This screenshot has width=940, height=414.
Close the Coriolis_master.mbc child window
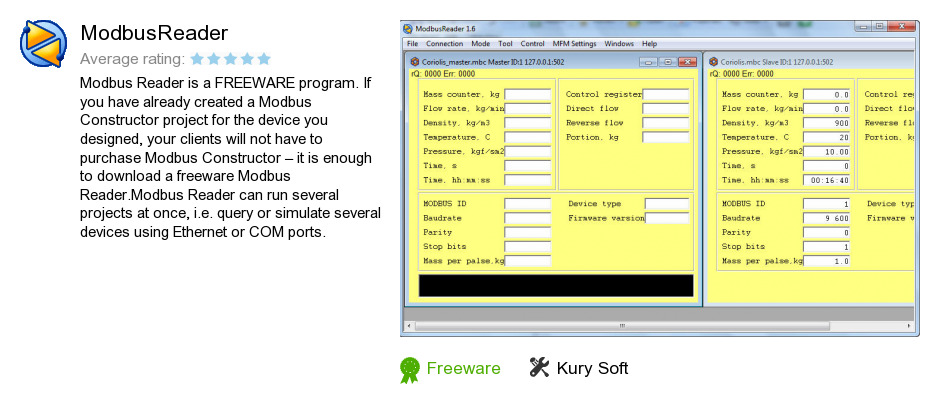[687, 62]
